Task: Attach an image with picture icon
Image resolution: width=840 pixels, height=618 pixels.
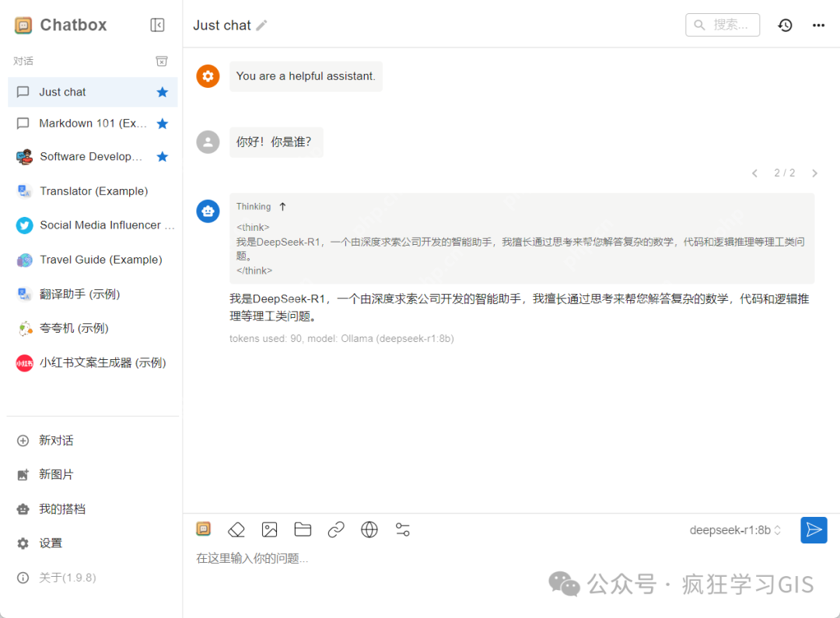Action: point(269,529)
